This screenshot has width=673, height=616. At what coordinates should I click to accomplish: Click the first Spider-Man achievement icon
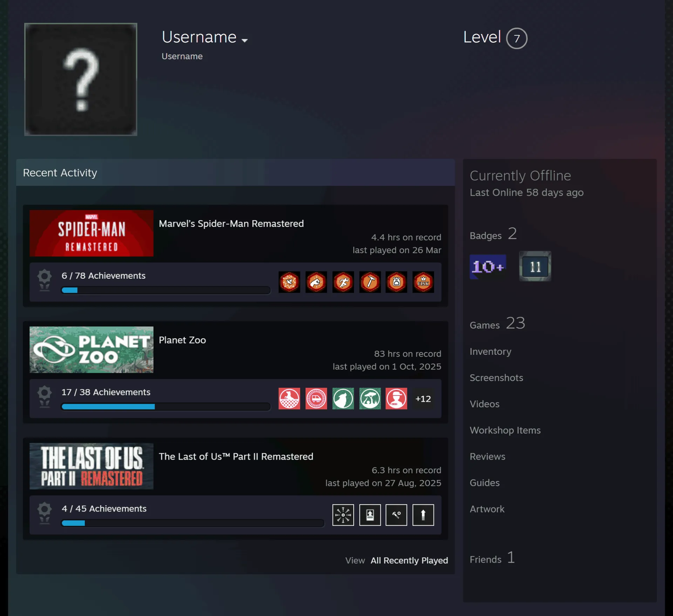point(289,282)
